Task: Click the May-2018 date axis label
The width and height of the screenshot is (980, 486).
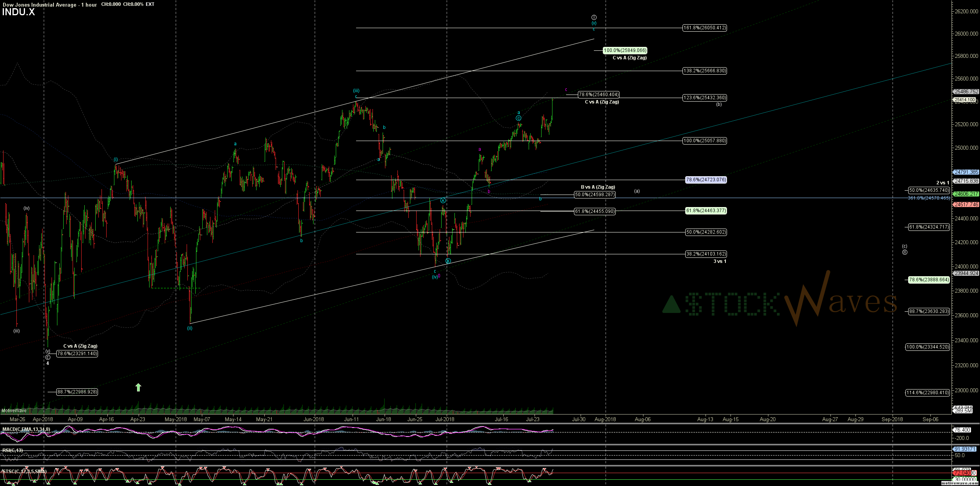Action: point(176,420)
